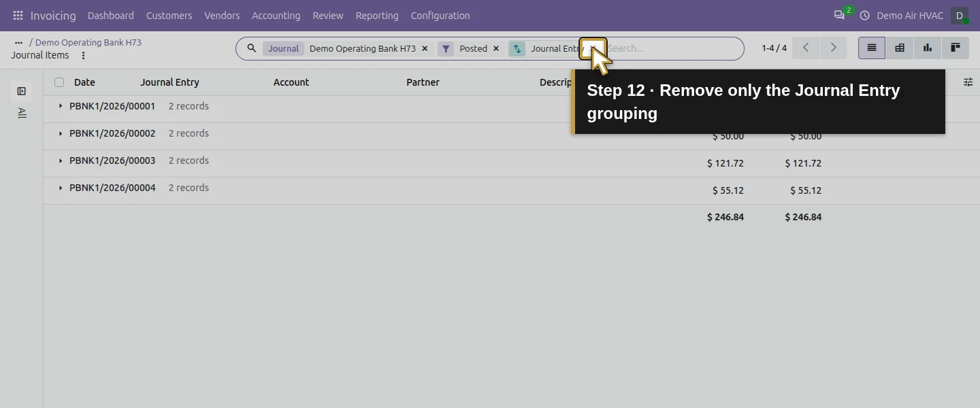980x408 pixels.
Task: Sort by the Date column
Action: point(84,82)
